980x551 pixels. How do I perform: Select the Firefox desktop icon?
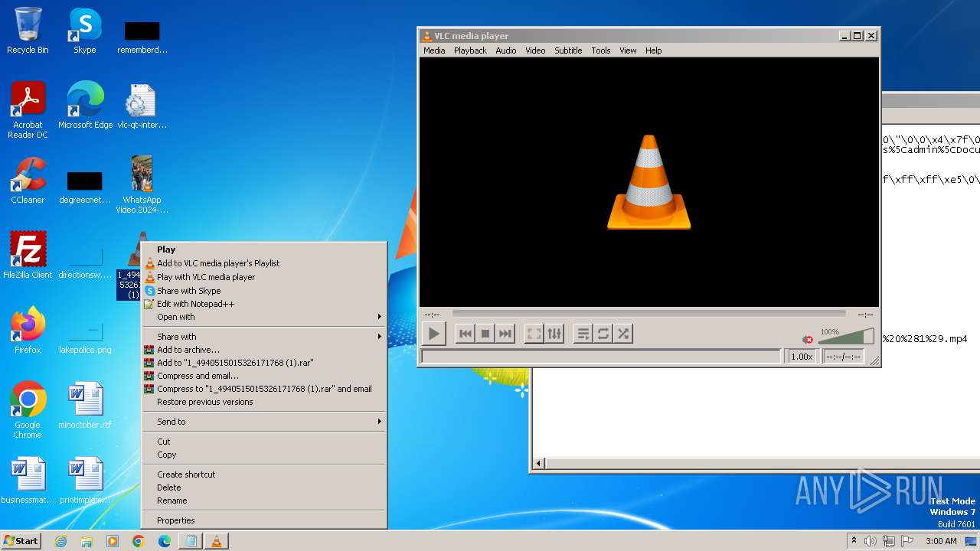[x=28, y=331]
